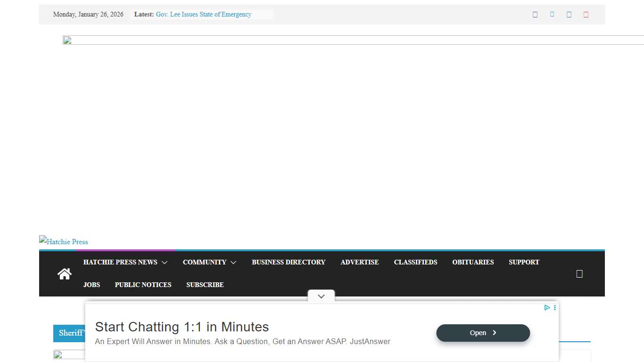Click the light-blue social icon in top bar
This screenshot has height=362, width=644.
(552, 15)
